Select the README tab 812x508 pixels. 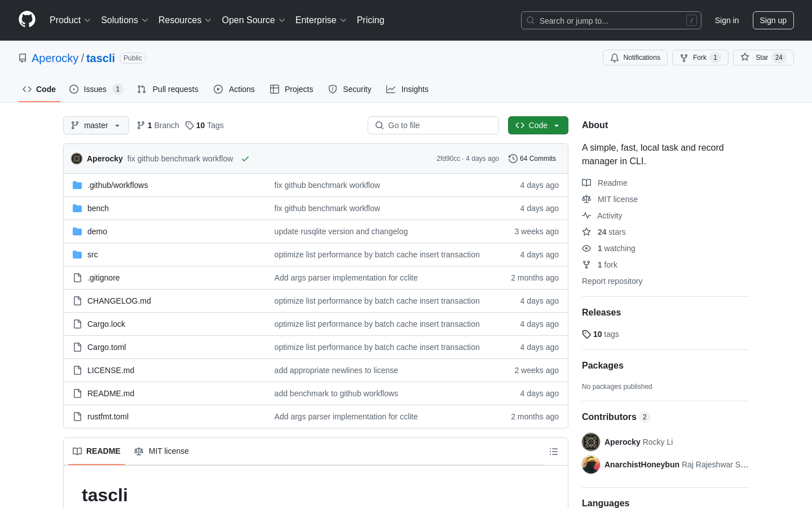tap(96, 451)
